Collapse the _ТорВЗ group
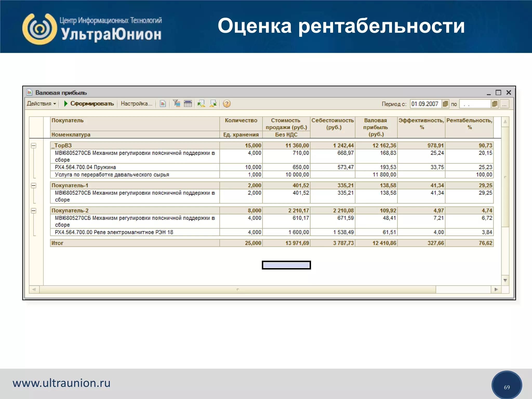 click(x=34, y=145)
